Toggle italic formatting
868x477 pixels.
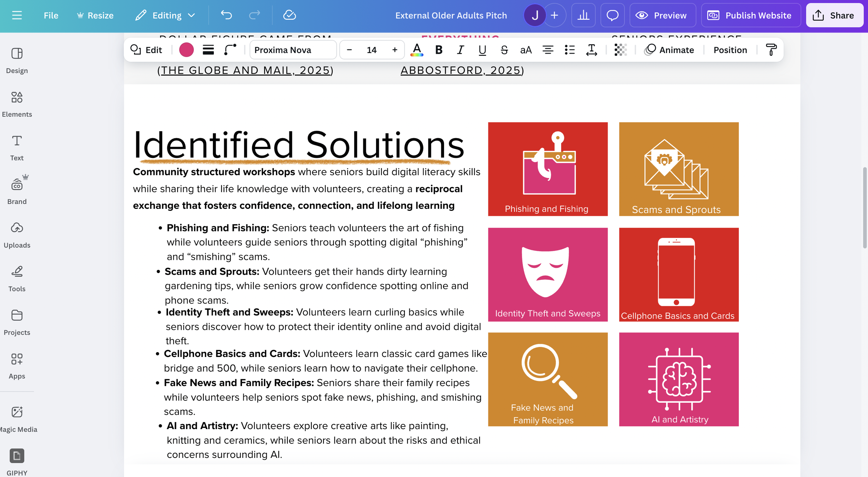tap(460, 50)
